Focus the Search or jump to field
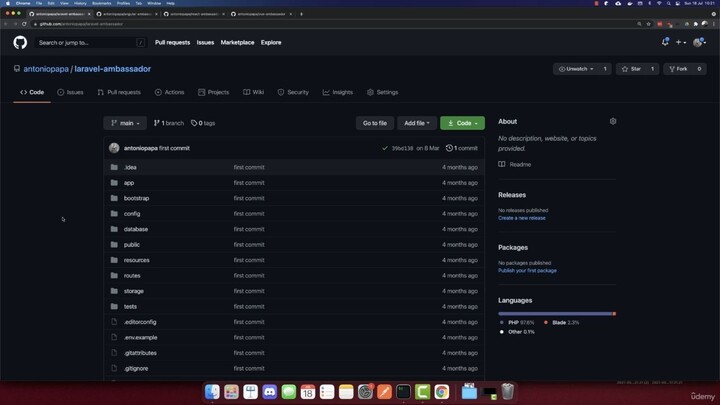 (x=88, y=43)
